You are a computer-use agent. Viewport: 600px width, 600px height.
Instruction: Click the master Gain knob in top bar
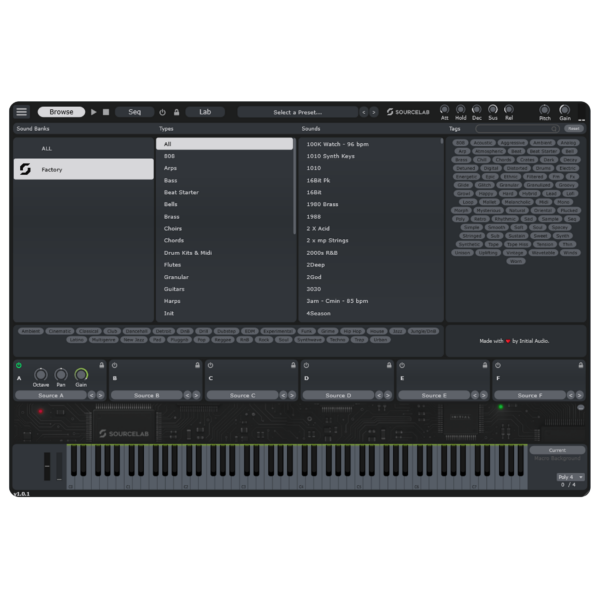[x=564, y=110]
